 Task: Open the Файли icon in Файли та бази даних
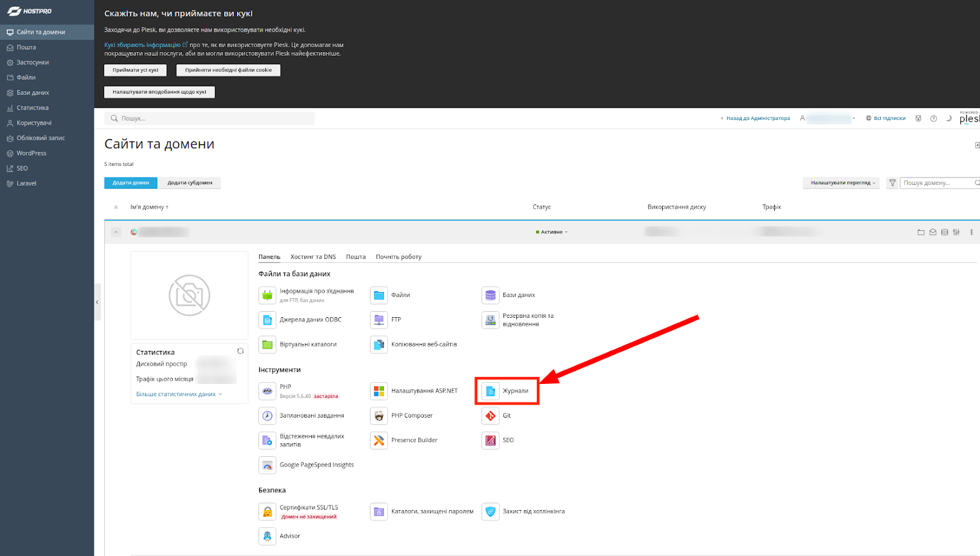point(379,295)
